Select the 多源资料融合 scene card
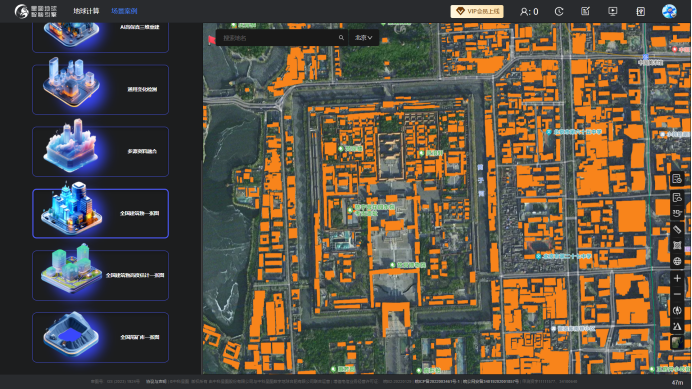692x389 pixels. point(101,151)
